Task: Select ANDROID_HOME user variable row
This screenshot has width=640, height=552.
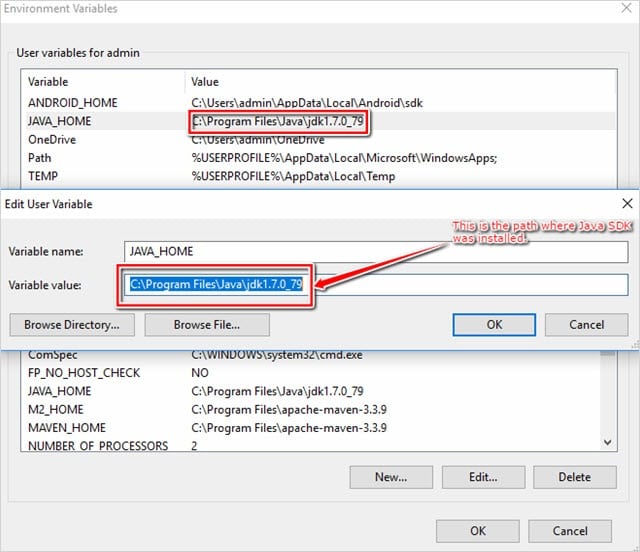Action: click(73, 103)
